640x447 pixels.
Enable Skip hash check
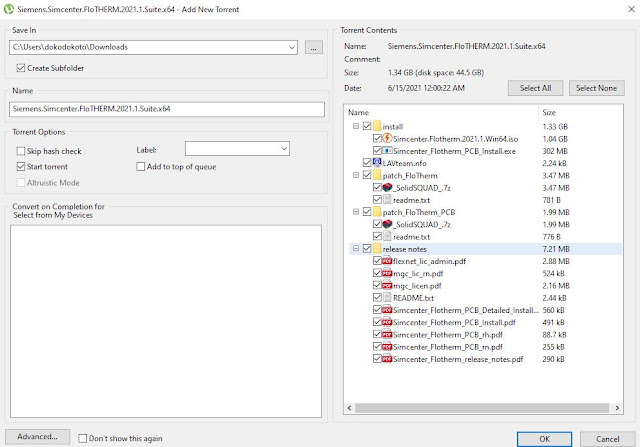(21, 151)
